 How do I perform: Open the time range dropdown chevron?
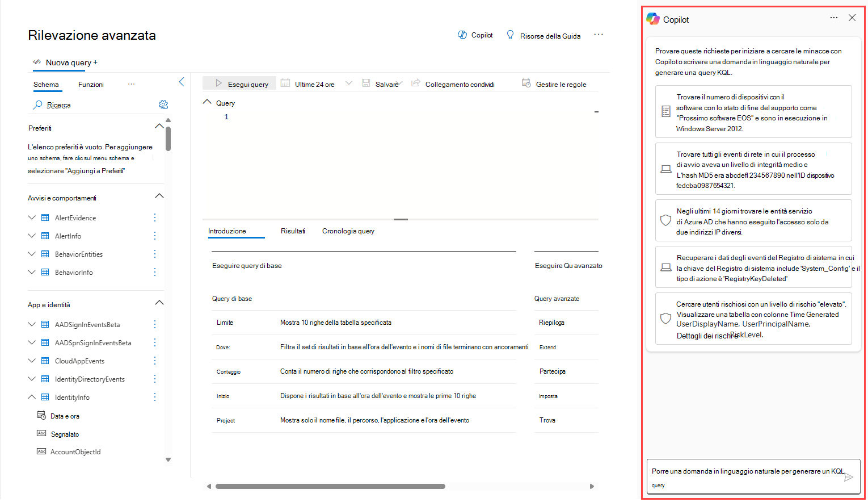click(349, 83)
